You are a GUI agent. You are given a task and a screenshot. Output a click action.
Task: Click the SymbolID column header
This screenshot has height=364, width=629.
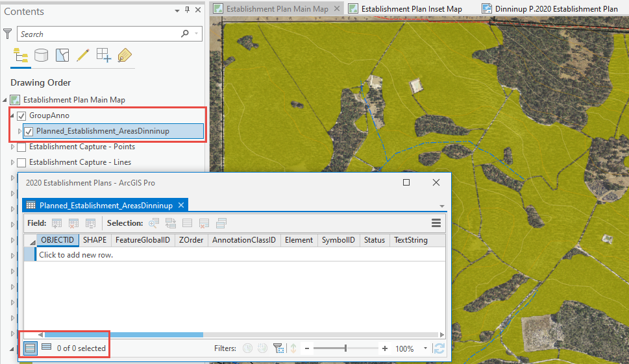pos(339,240)
